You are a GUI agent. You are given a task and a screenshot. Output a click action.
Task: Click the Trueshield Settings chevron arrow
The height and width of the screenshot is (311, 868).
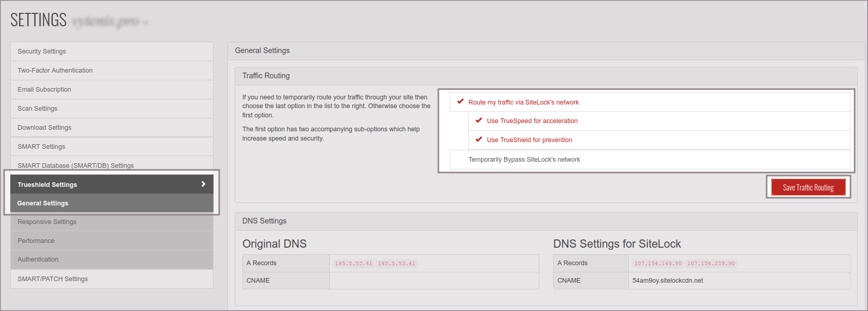point(203,184)
